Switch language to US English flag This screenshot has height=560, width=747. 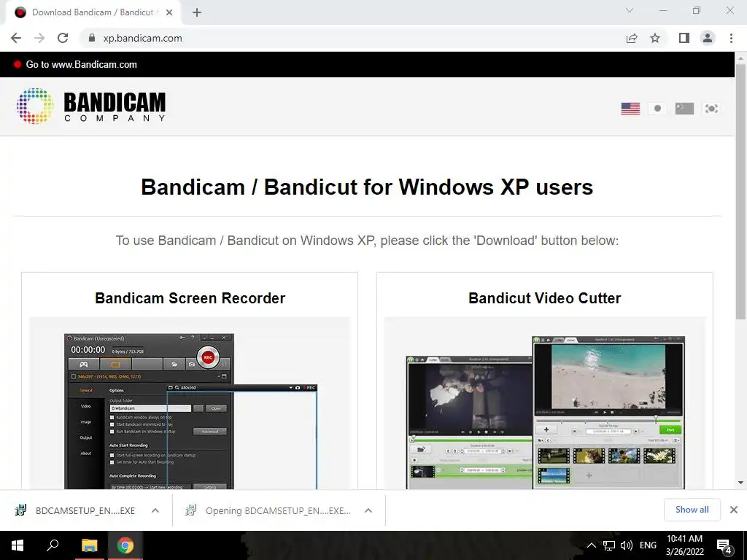click(x=630, y=109)
